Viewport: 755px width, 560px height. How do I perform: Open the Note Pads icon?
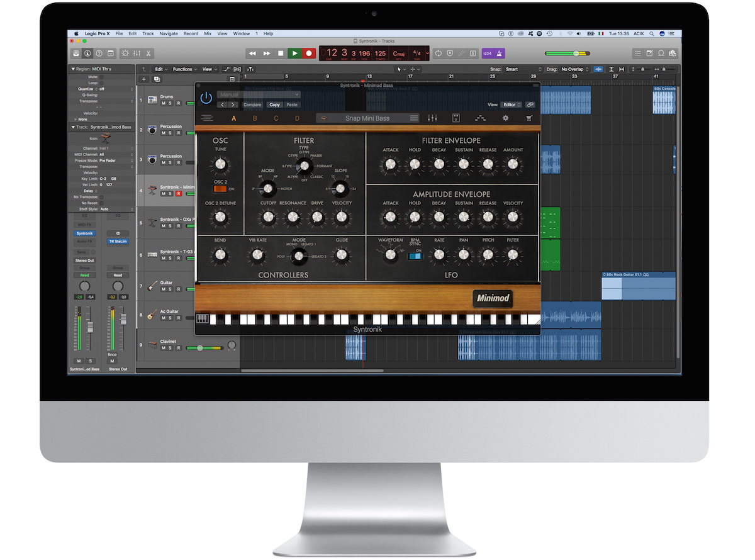(x=650, y=53)
